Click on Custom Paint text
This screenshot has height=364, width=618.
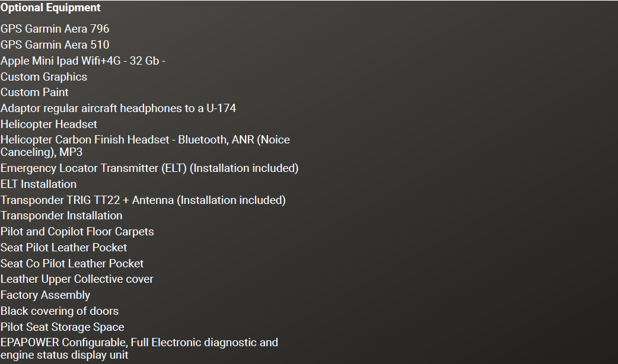[34, 92]
